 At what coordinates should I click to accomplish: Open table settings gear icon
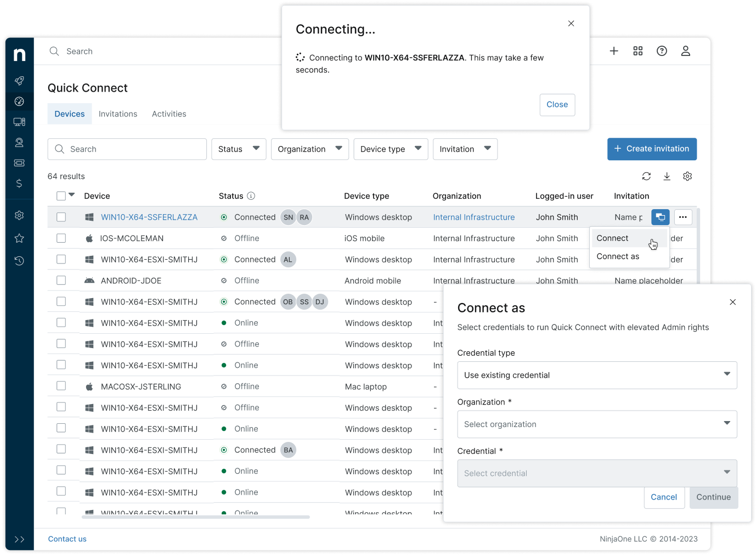tap(687, 176)
